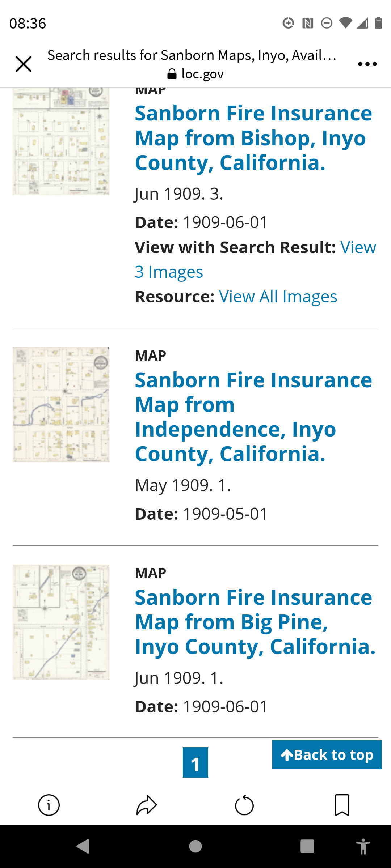The height and width of the screenshot is (868, 391).
Task: Open the Bishop map thumbnail
Action: [x=61, y=141]
